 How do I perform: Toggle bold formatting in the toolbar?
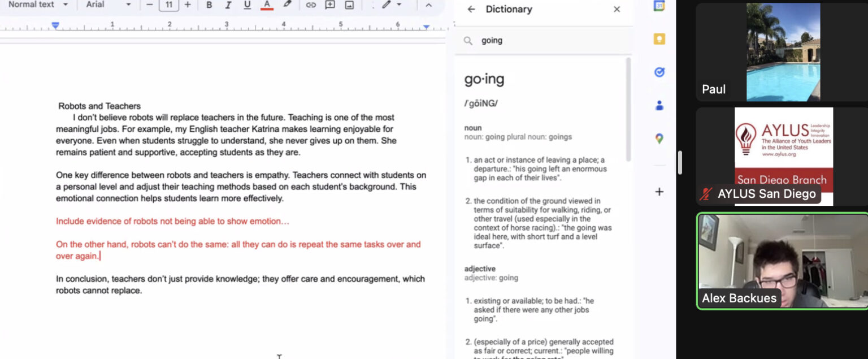coord(209,5)
